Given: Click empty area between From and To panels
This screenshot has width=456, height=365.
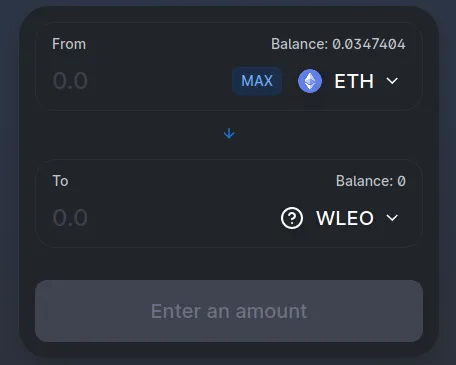Looking at the screenshot, I should 133,134.
